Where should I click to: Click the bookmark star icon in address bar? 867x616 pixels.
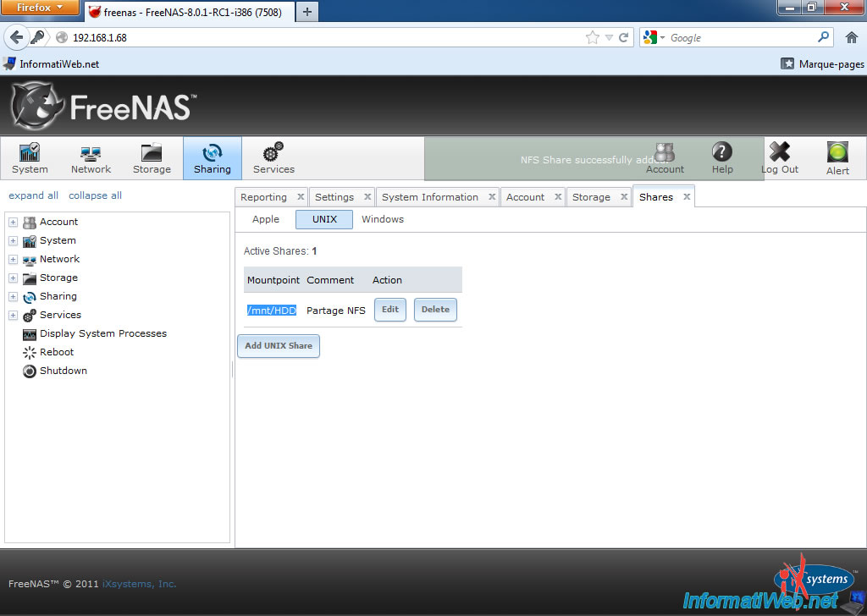[x=592, y=37]
